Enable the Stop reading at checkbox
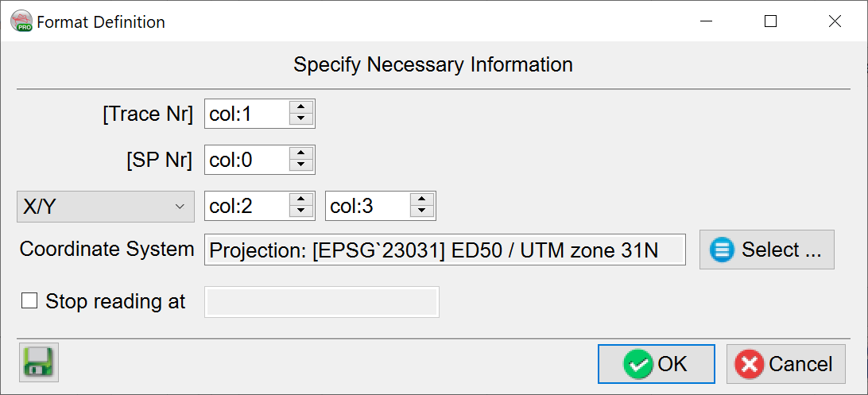 pos(29,301)
